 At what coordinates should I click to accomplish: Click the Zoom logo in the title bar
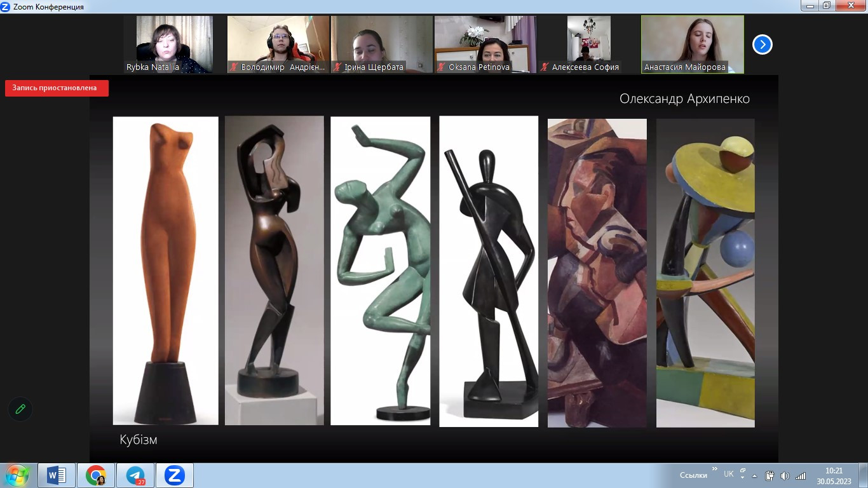[6, 6]
